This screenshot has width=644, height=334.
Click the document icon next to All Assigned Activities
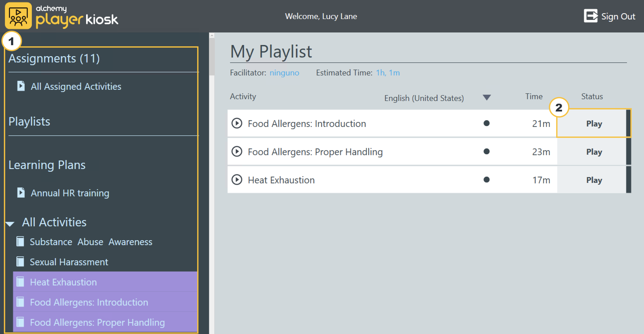(21, 86)
